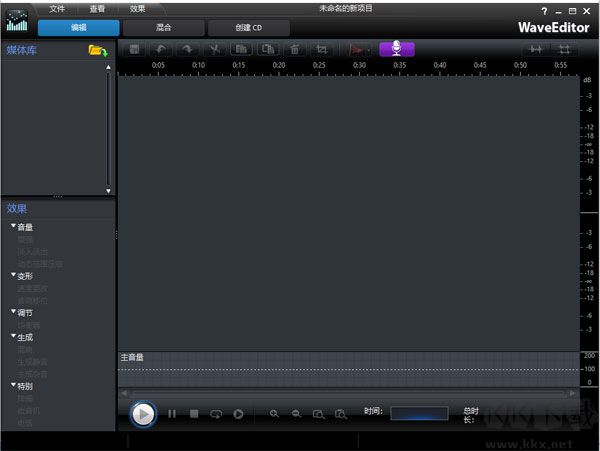Click the 总时长 label
The height and width of the screenshot is (451, 600).
point(471,415)
